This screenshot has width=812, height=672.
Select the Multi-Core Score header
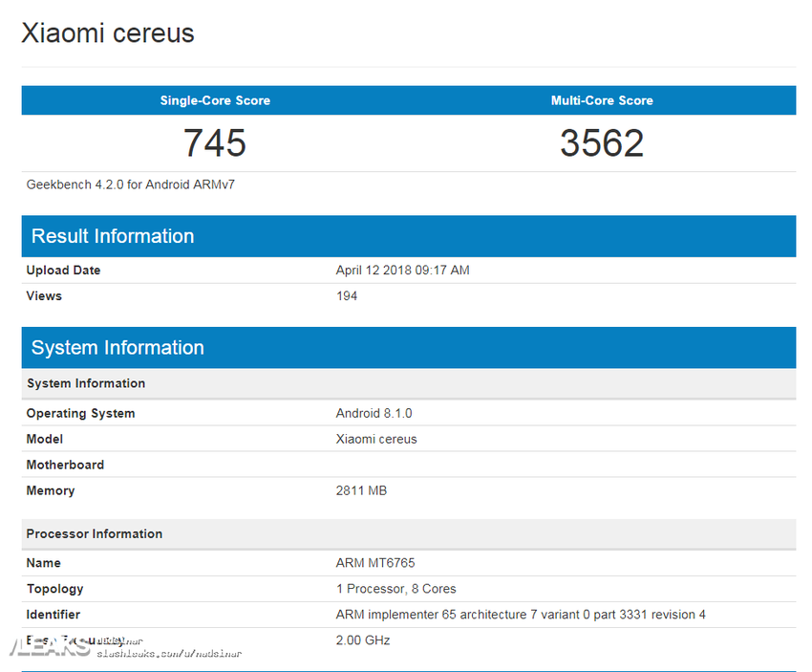602,100
